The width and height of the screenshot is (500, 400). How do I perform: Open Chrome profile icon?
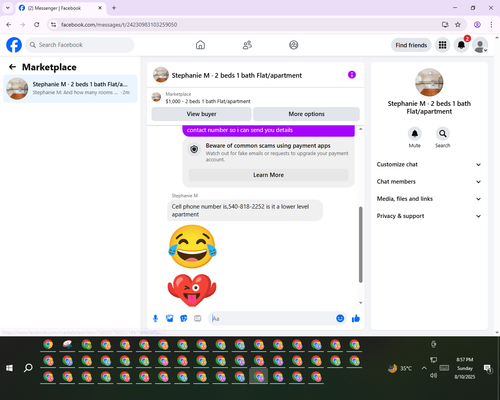[x=477, y=25]
